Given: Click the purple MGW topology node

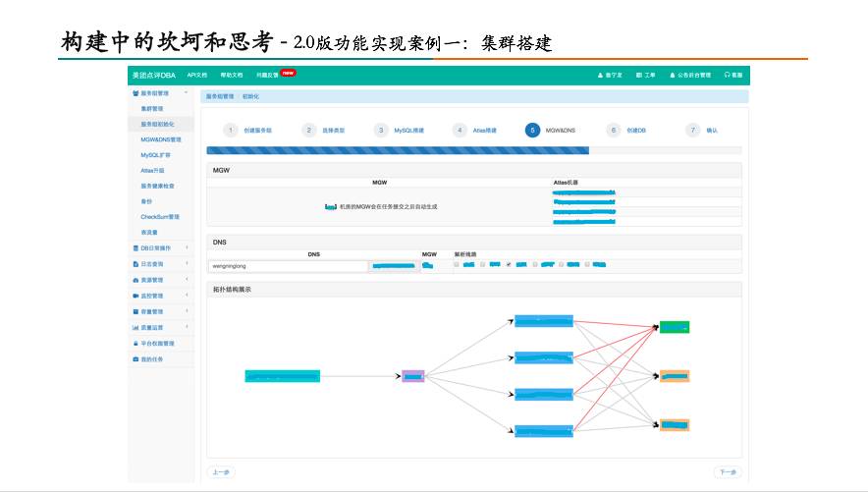Looking at the screenshot, I should pyautogui.click(x=413, y=376).
